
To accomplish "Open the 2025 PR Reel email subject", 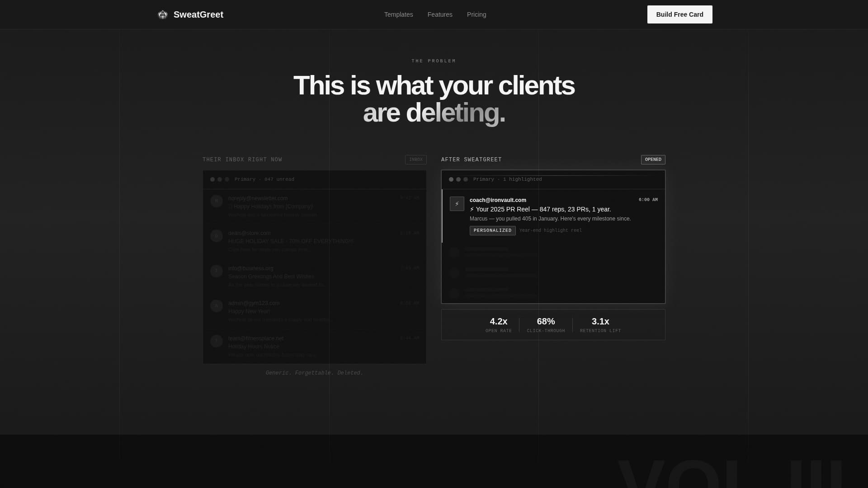I will pos(540,209).
